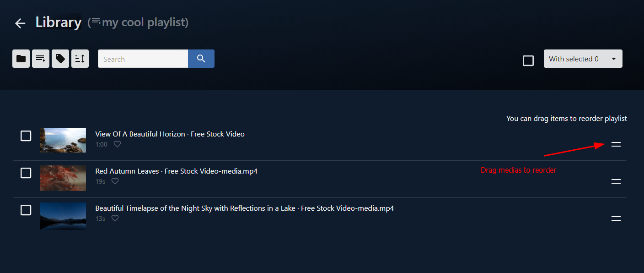The image size is (644, 273).
Task: Click the Red Autumn Leaves reorder handle
Action: pyautogui.click(x=616, y=181)
